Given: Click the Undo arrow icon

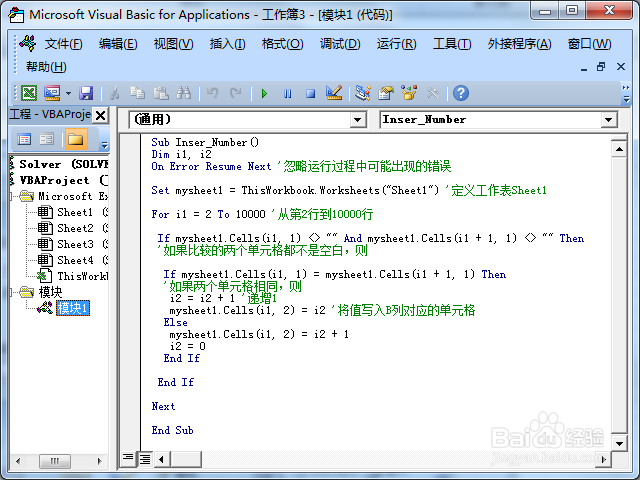Looking at the screenshot, I should click(212, 93).
